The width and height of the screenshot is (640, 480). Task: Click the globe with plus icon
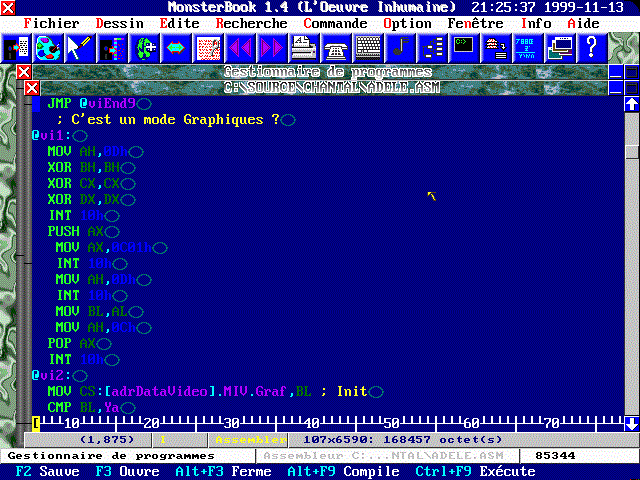(144, 48)
